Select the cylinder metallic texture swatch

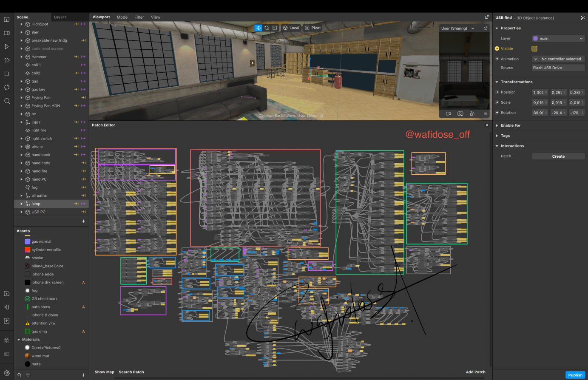point(28,250)
